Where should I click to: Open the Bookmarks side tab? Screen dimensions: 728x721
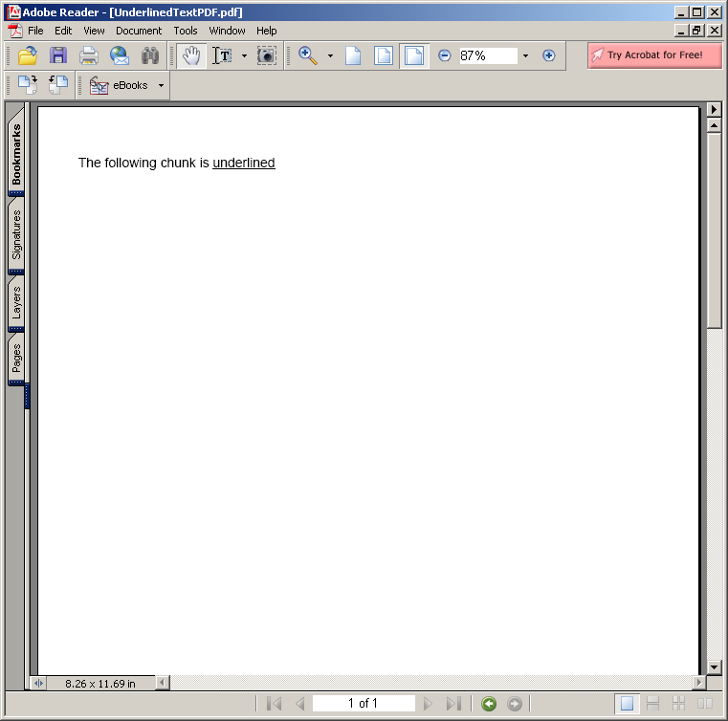point(16,154)
